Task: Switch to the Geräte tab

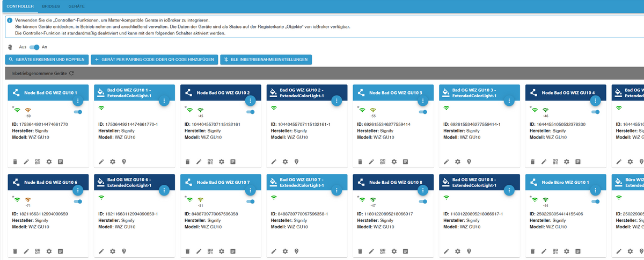Action: (76, 6)
